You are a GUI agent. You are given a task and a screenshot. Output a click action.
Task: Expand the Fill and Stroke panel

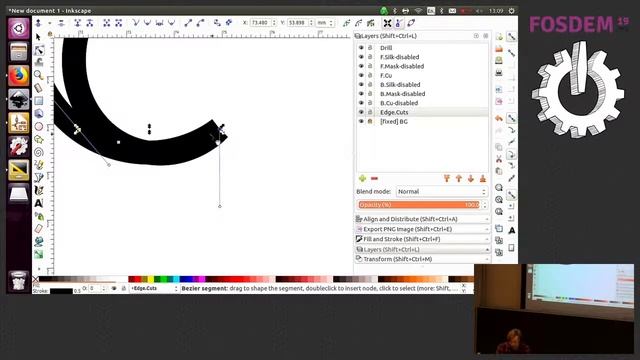click(422, 239)
